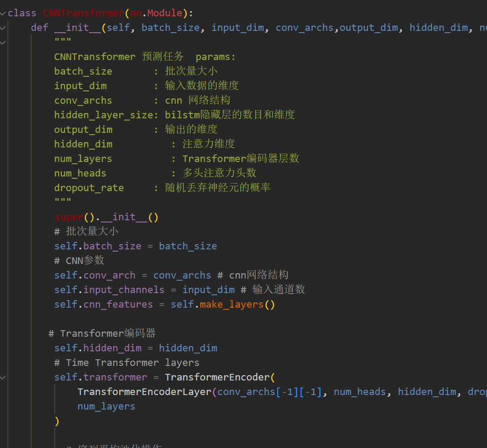Collapse the CNNTransformer class fold arrow
The image size is (487, 448).
3,13
